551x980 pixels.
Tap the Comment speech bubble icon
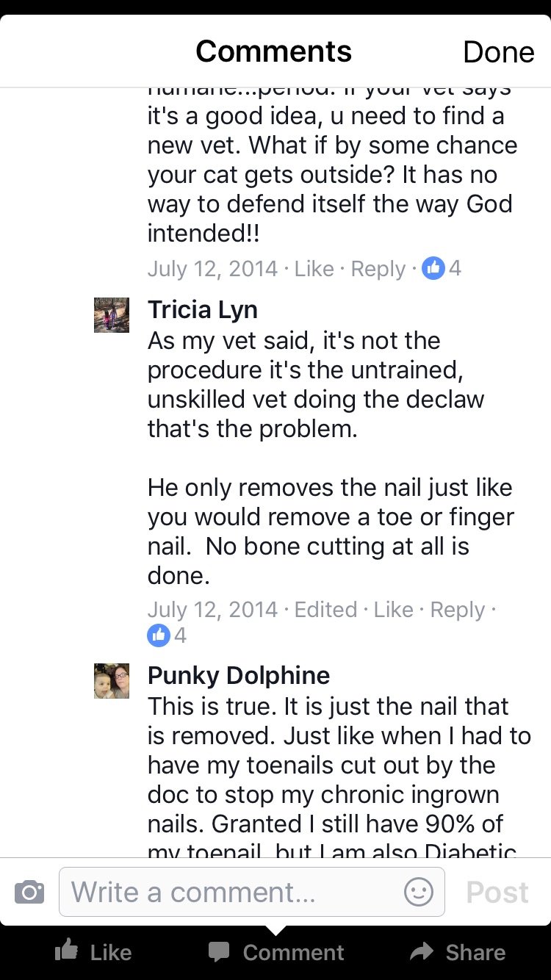pos(219,952)
